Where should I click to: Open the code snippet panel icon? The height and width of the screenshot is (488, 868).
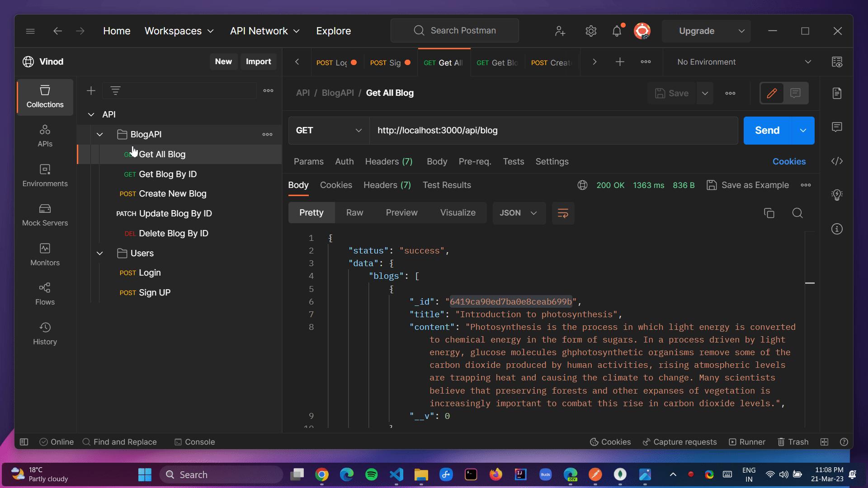pyautogui.click(x=837, y=161)
